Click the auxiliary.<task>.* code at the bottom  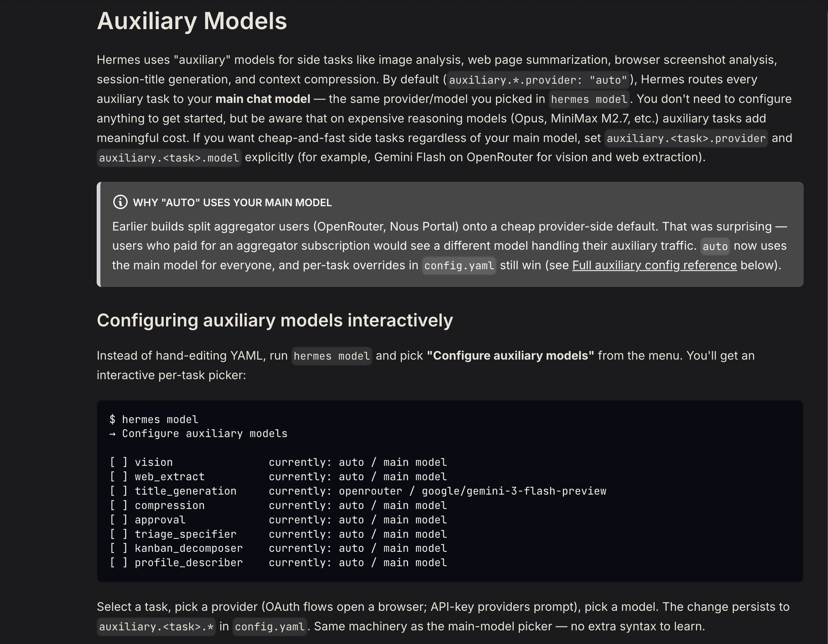tap(156, 627)
